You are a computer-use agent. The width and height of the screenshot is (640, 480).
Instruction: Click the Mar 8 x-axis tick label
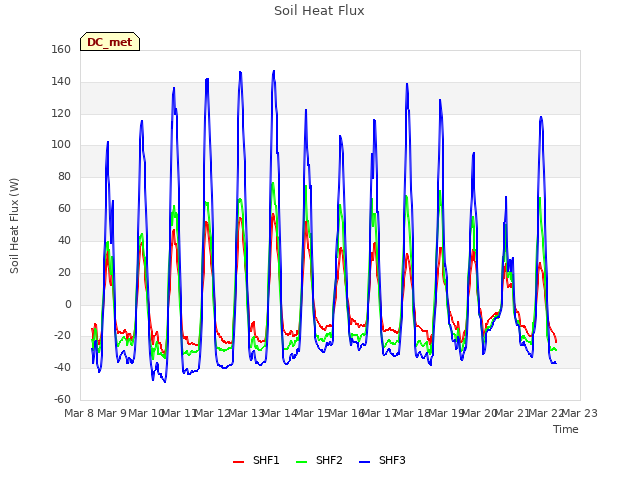pos(80,413)
